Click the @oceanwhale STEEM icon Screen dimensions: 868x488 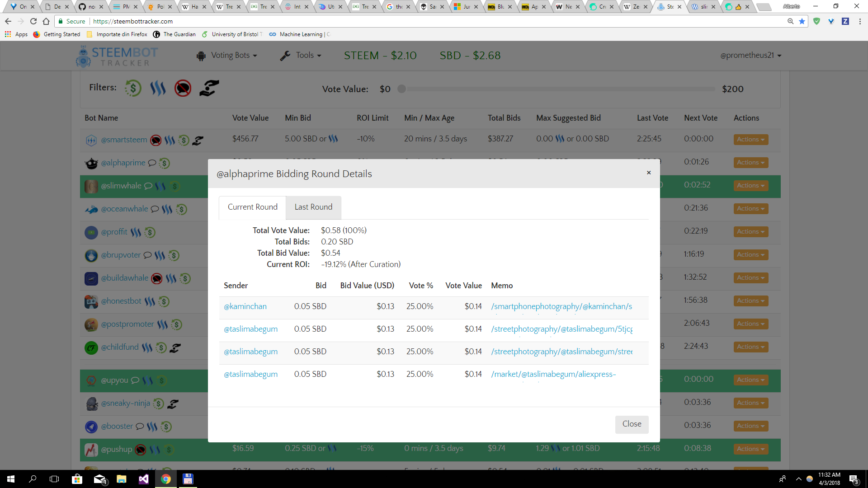coord(167,209)
